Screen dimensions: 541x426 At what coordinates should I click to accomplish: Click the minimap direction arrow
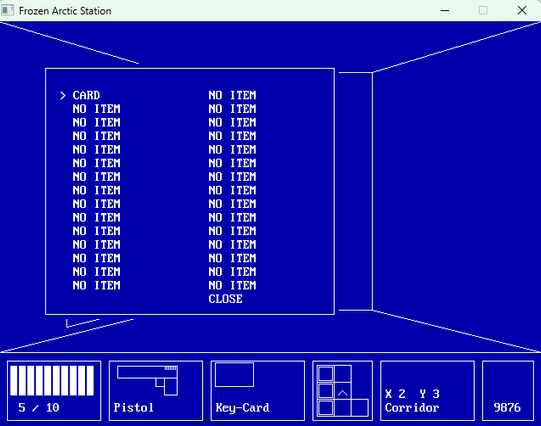343,393
